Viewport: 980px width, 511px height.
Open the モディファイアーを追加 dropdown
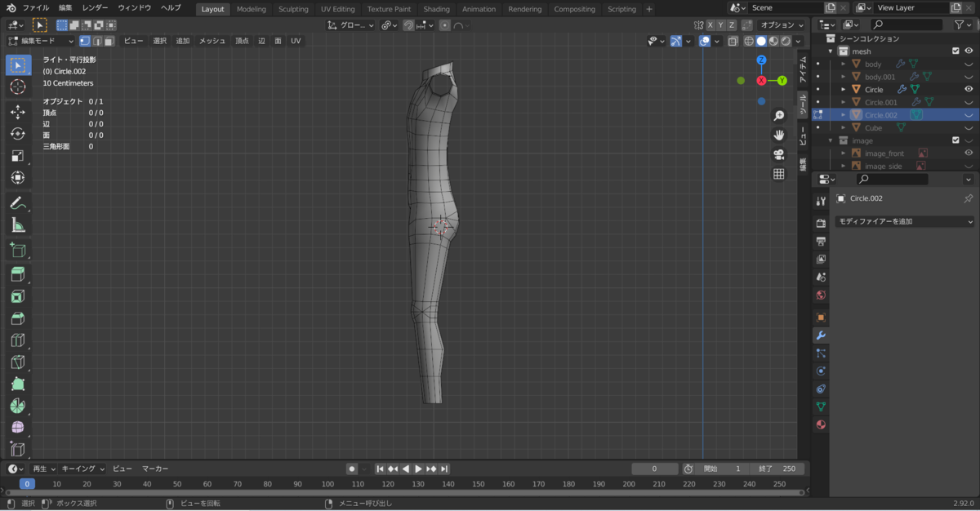click(x=906, y=221)
